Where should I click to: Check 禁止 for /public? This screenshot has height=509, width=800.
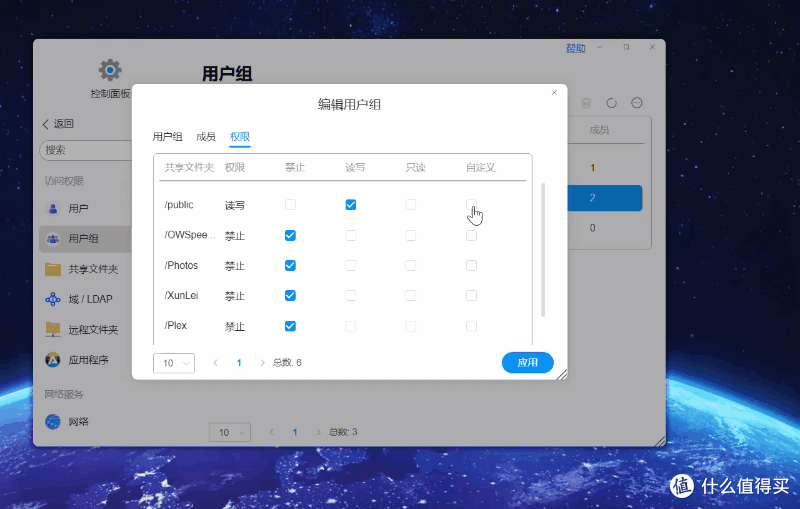click(x=290, y=205)
